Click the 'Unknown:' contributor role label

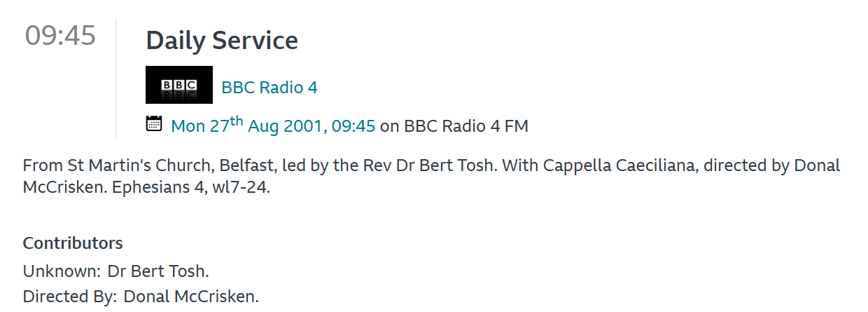click(62, 271)
